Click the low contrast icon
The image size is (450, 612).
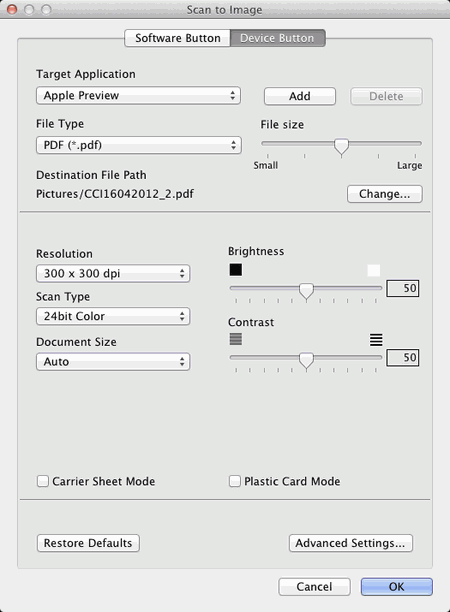[x=236, y=339]
